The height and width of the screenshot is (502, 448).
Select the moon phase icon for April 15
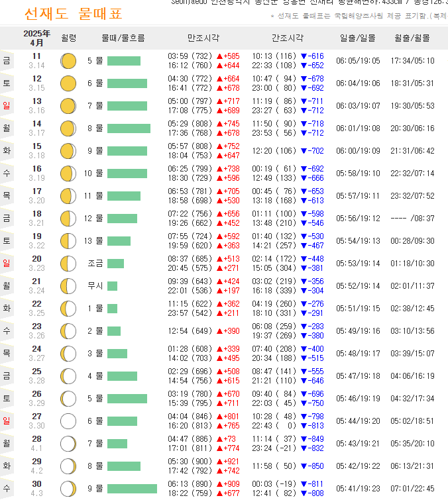(68, 151)
